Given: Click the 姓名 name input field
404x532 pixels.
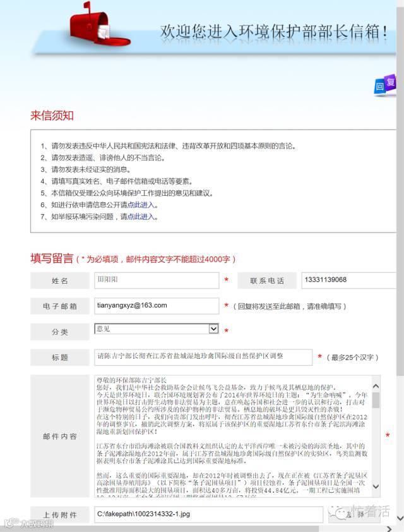Looking at the screenshot, I should pos(157,281).
